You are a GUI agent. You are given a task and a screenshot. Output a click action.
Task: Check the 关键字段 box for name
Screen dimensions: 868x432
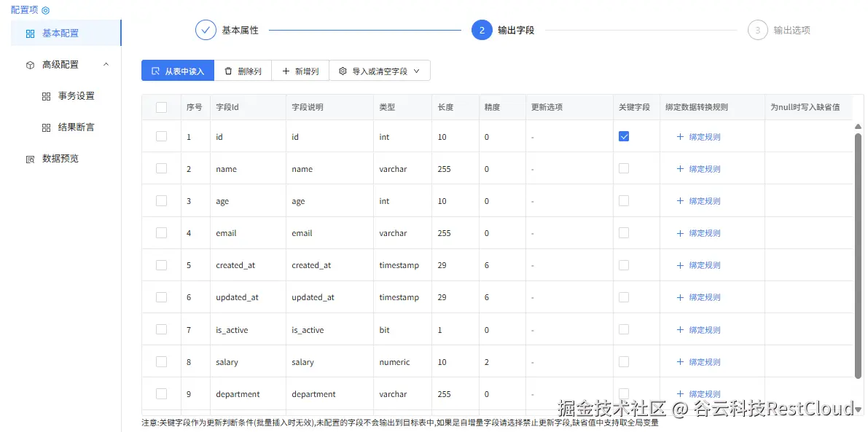point(624,168)
